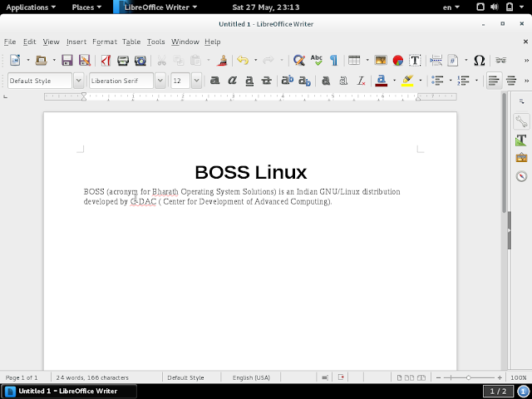
Task: Click the Clone Formatting paintbrush
Action: pos(222,61)
